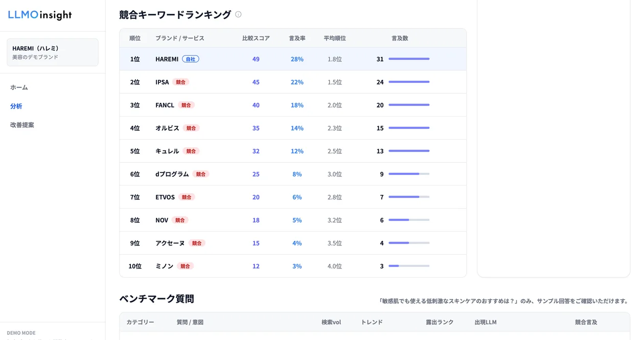The width and height of the screenshot is (644, 340).
Task: Click the 9位 rank cell
Action: 135,243
